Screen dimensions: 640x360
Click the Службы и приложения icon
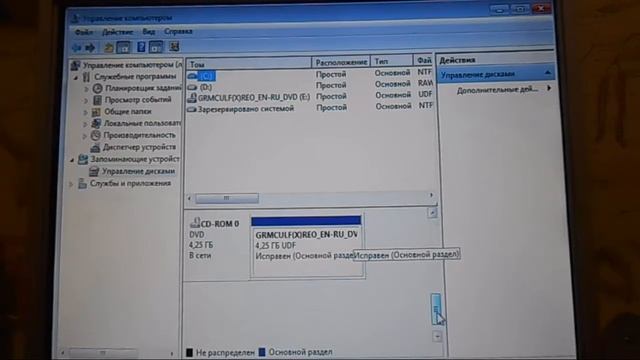click(82, 184)
